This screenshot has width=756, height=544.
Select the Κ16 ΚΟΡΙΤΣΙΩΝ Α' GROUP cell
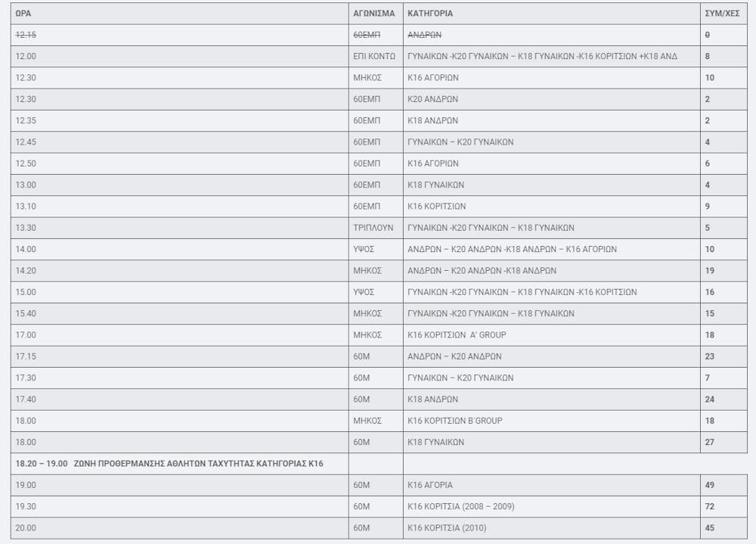click(x=457, y=334)
